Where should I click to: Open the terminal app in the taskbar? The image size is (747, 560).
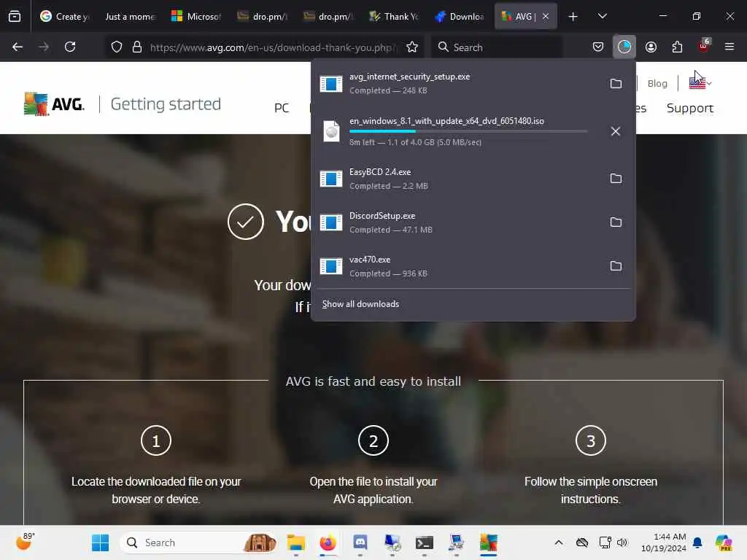coord(424,542)
